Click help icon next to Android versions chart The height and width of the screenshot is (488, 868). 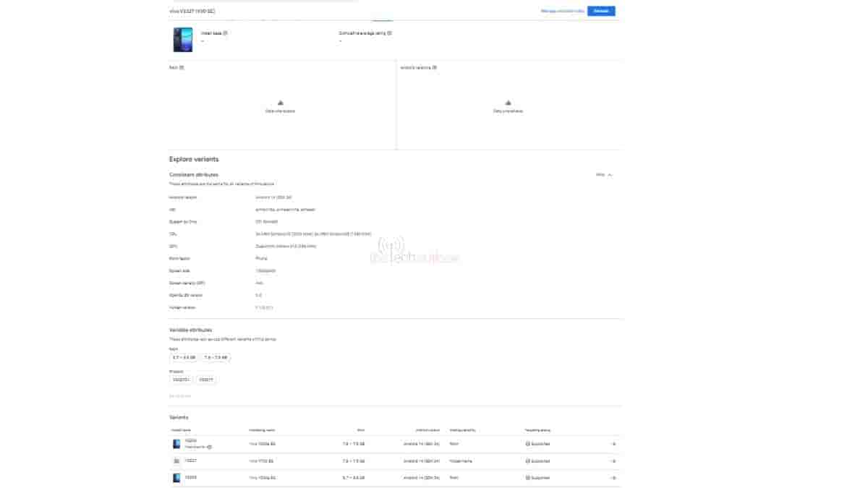click(x=434, y=67)
